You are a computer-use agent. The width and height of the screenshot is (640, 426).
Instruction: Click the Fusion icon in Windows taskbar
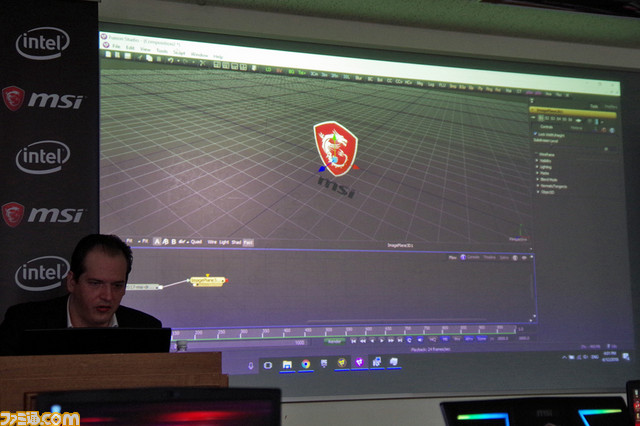(x=359, y=362)
